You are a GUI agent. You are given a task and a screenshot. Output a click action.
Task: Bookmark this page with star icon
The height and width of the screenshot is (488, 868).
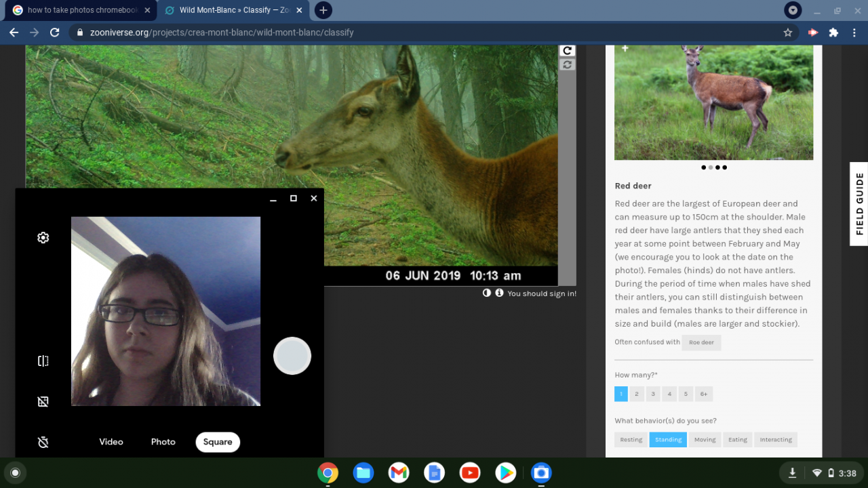[787, 33]
